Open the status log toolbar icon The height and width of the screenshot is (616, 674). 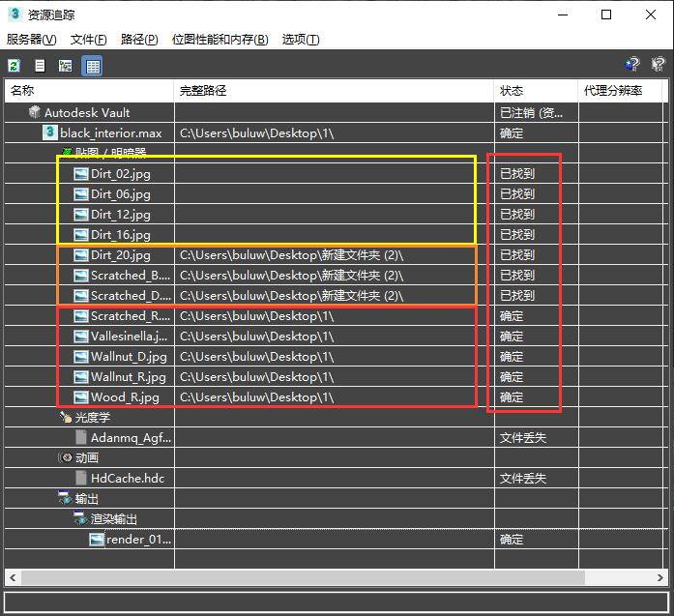(x=40, y=66)
